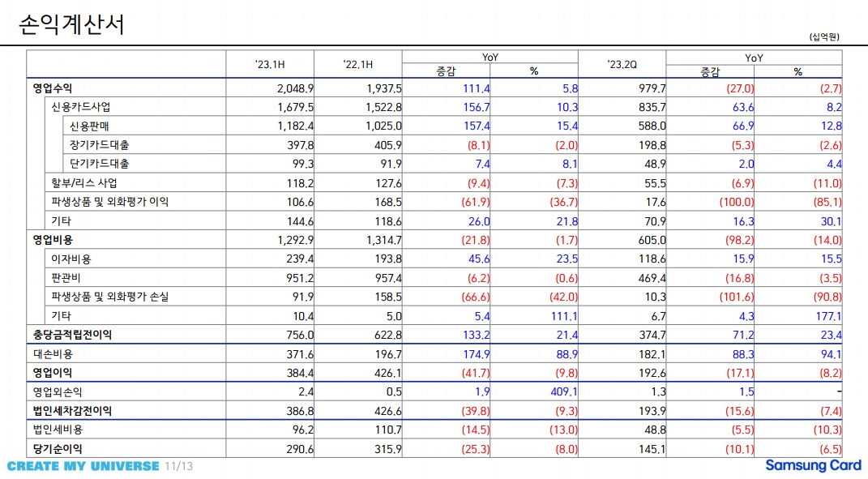Screen dimensions: 868x479
Task: Click the CREATE MY UNIVERSE slogan
Action: point(83,466)
